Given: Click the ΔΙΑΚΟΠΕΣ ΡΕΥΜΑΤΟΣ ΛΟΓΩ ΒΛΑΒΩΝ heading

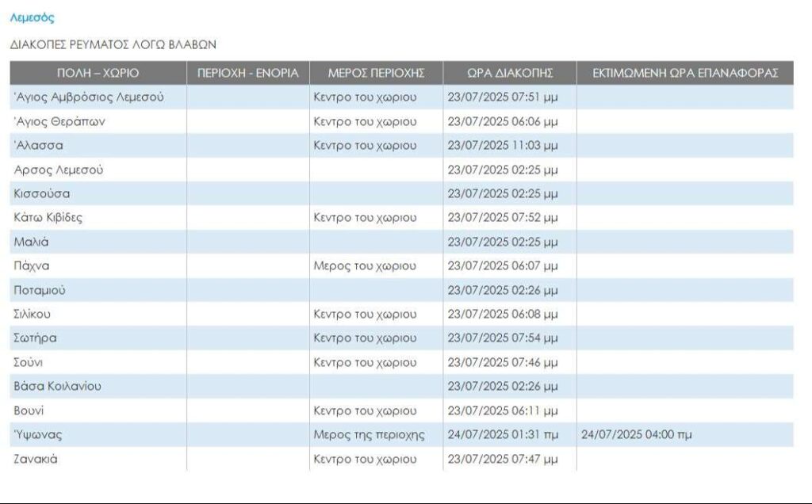Looking at the screenshot, I should point(113,45).
